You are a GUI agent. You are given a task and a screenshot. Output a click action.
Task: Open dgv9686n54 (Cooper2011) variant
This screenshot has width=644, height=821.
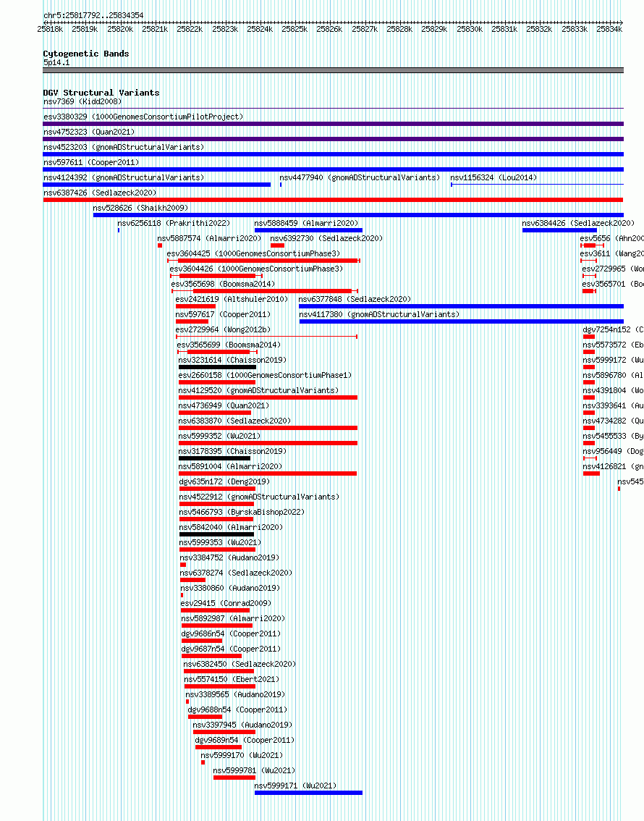[232, 633]
